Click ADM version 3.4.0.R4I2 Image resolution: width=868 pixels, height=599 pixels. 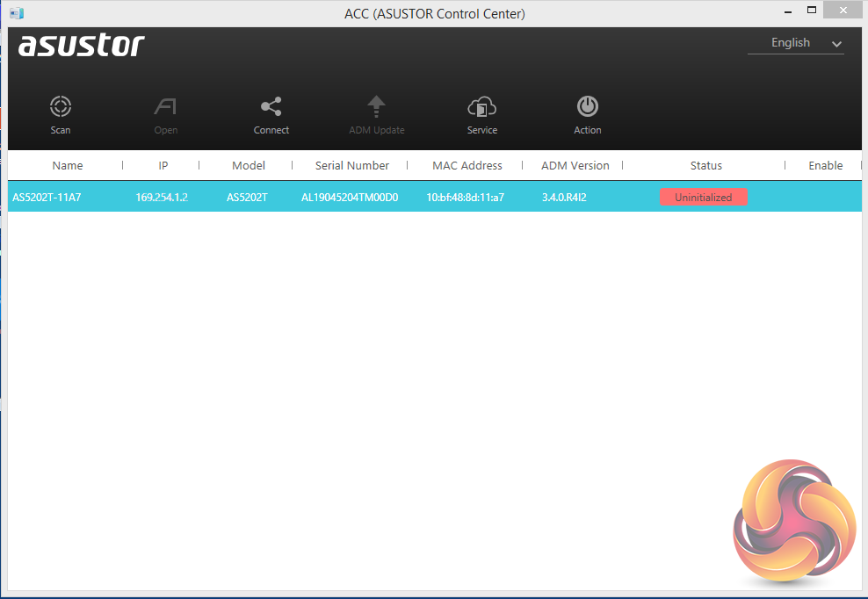pyautogui.click(x=564, y=197)
